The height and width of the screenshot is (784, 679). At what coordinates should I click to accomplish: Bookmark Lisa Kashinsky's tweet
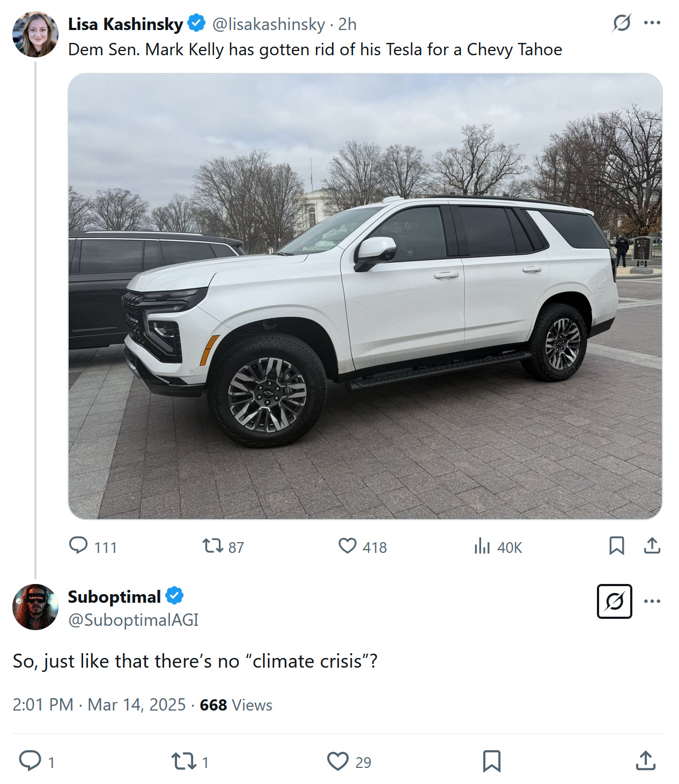tap(616, 546)
